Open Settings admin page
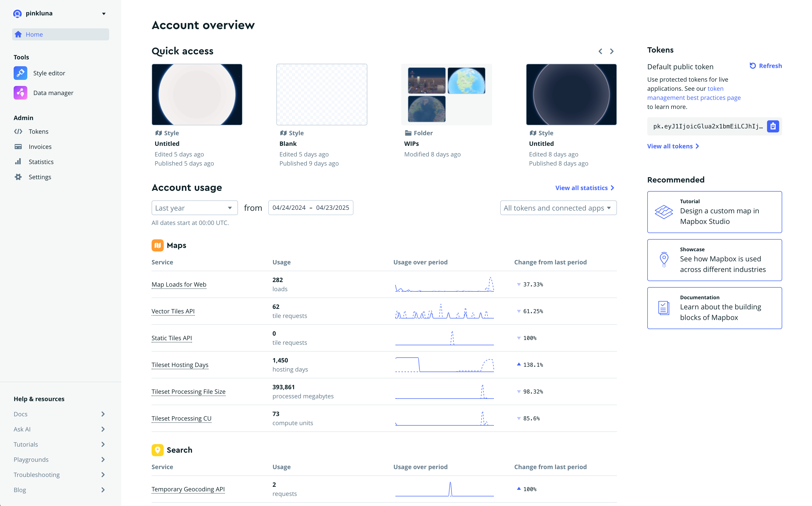 (x=40, y=177)
